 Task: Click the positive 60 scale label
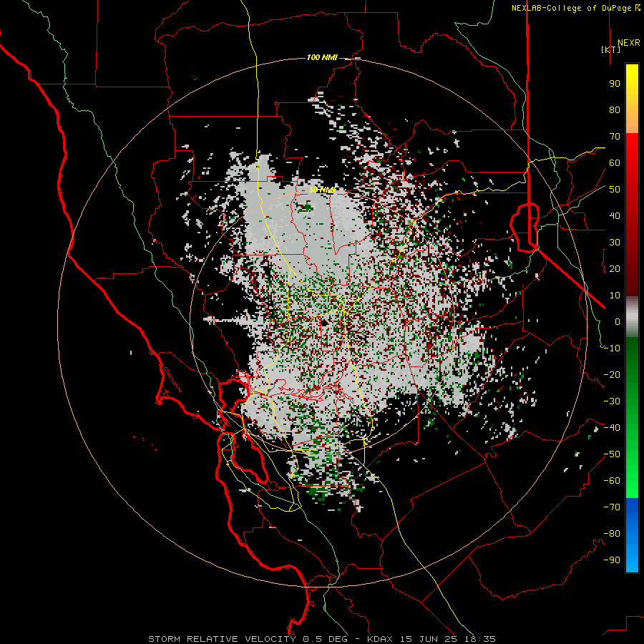tap(615, 162)
